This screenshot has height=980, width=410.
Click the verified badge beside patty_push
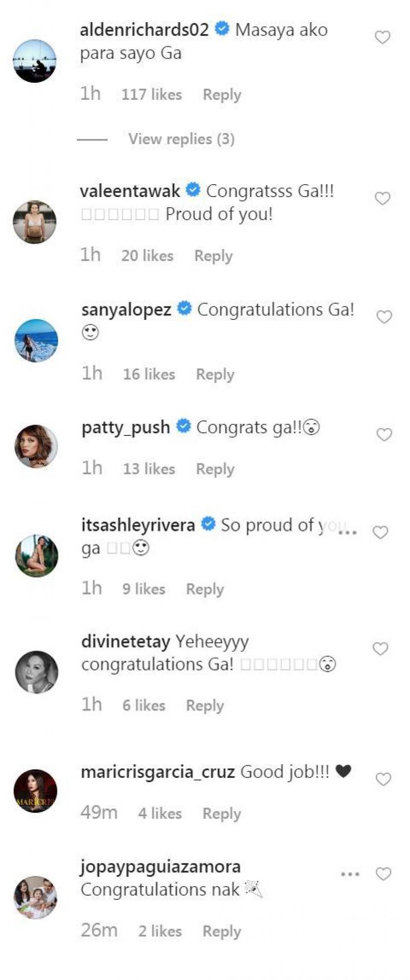pos(183,426)
